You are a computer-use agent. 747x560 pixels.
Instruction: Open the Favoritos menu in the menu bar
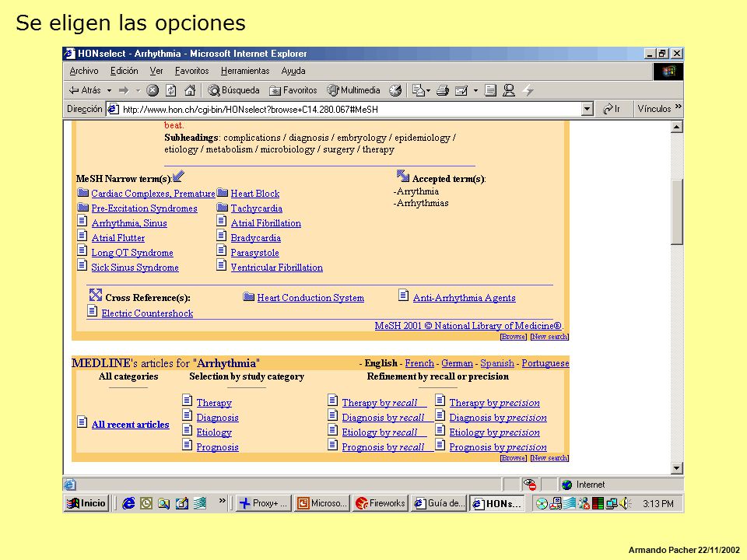coord(191,71)
